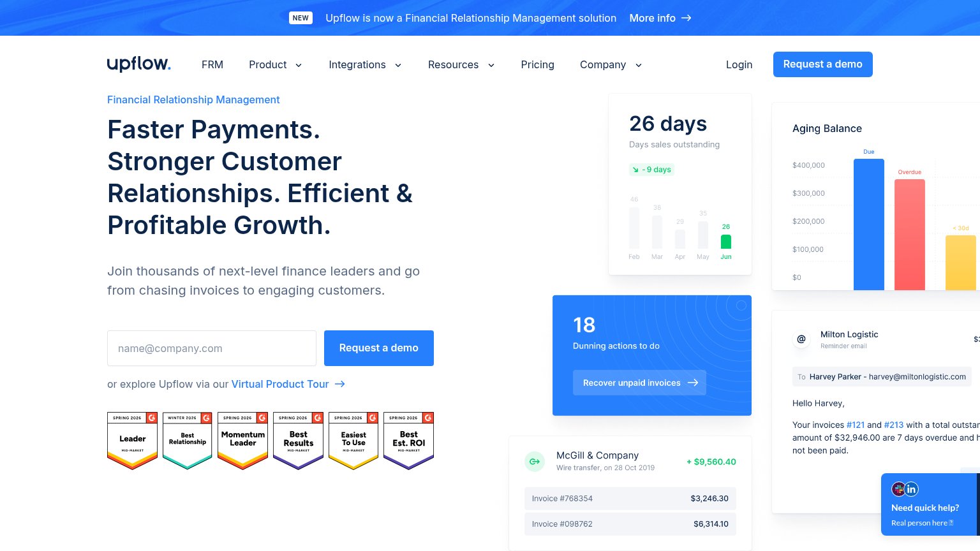
Task: Follow the More info link
Action: (652, 18)
